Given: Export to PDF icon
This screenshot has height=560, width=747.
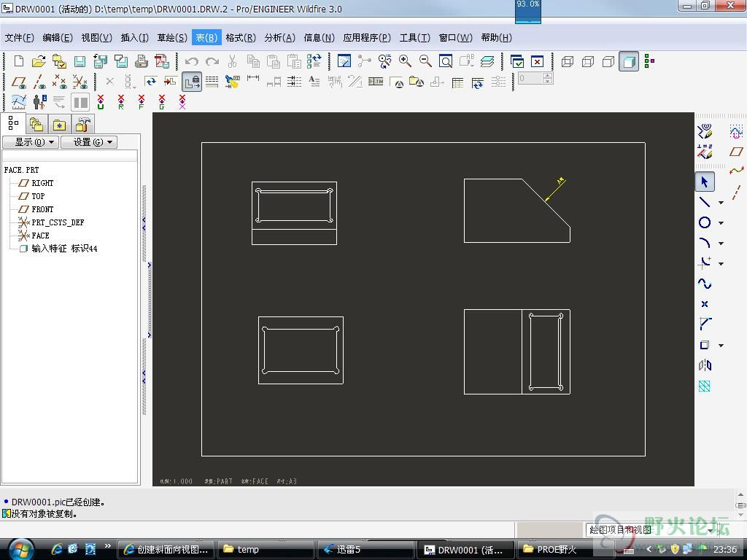Looking at the screenshot, I should (x=161, y=61).
